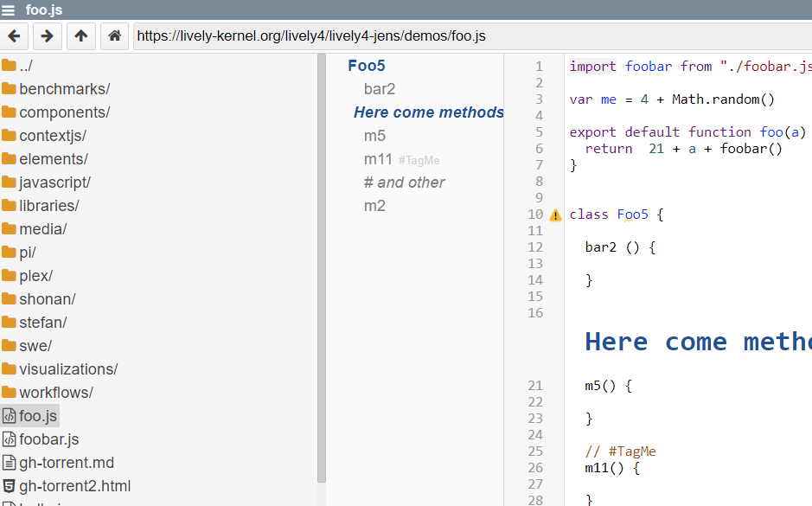This screenshot has width=812, height=506.
Task: Go up one directory with up arrow
Action: (x=80, y=36)
